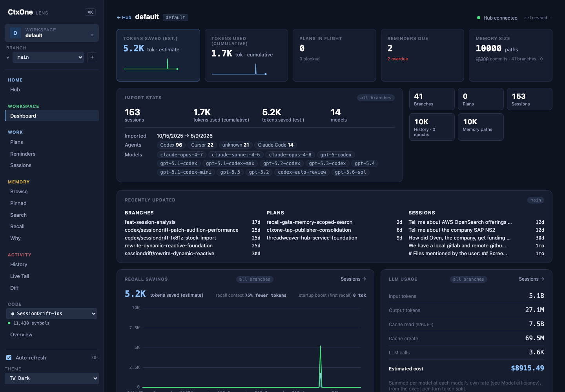The height and width of the screenshot is (392, 565).
Task: Select the Tokens Saved stat card
Action: (158, 55)
